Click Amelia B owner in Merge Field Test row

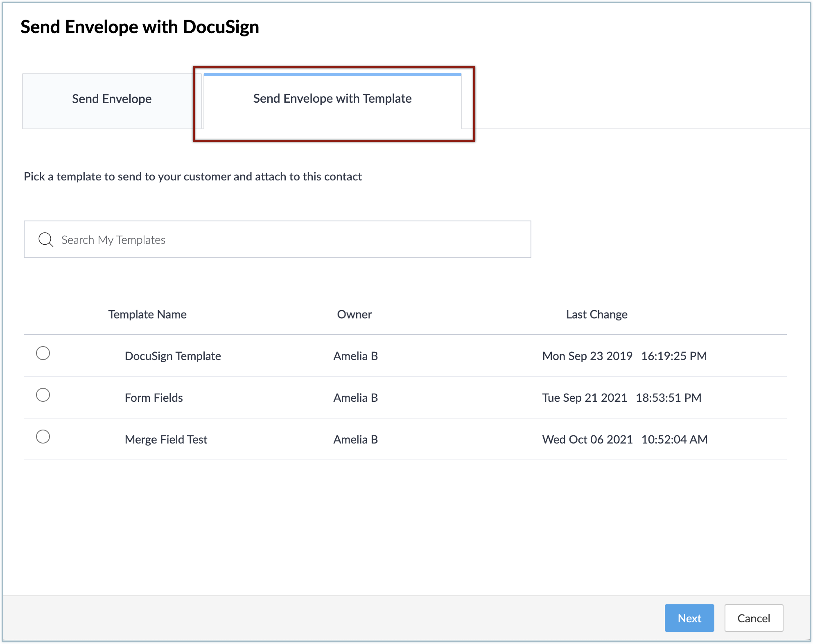[x=355, y=439]
